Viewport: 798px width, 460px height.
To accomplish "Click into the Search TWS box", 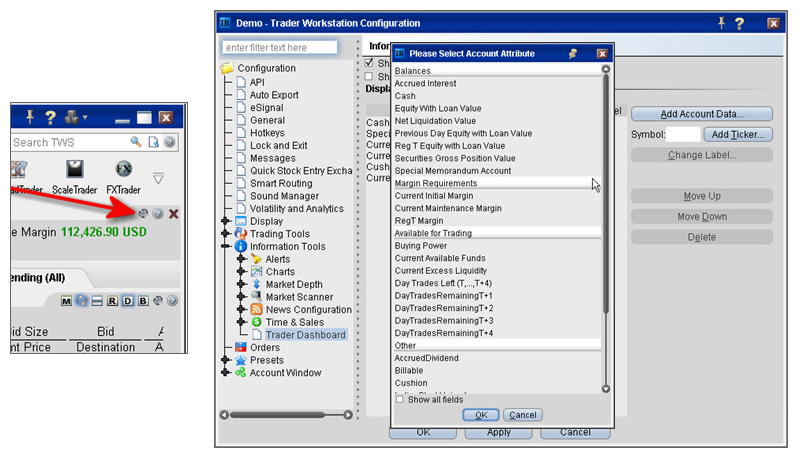I will 69,142.
